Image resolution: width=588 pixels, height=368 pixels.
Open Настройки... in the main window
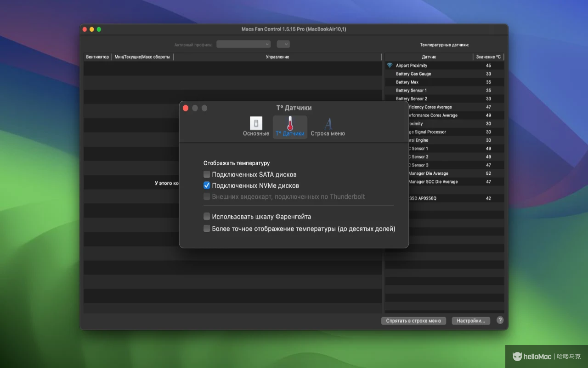tap(471, 321)
